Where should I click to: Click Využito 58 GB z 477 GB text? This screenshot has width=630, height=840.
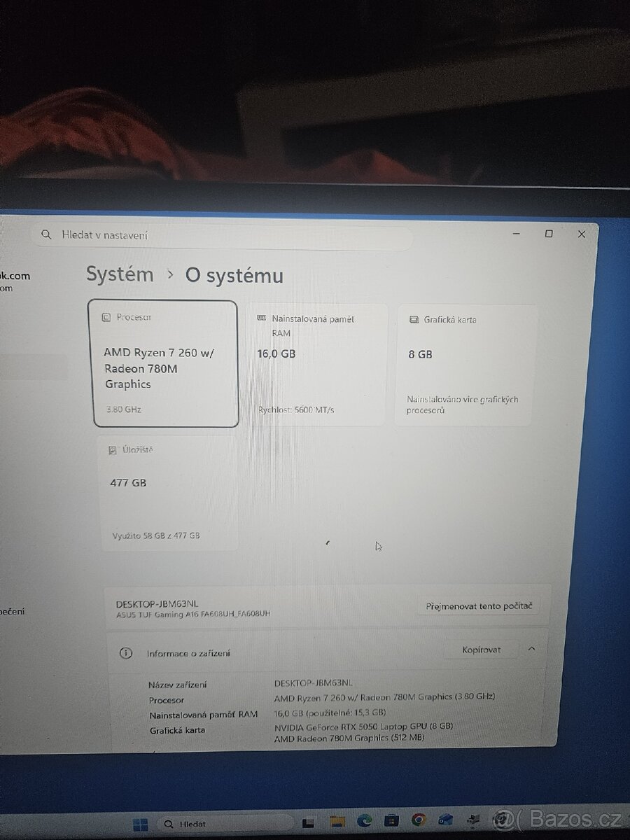click(x=156, y=535)
